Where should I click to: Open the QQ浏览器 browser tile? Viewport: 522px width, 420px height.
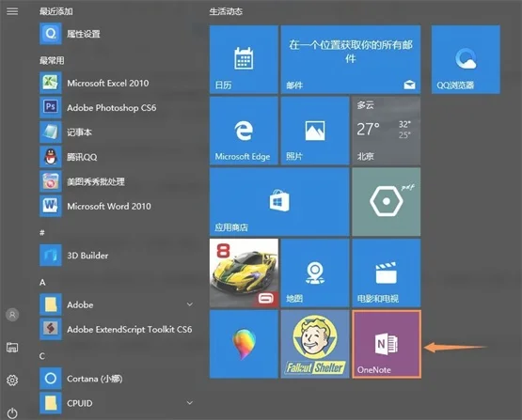pos(466,59)
